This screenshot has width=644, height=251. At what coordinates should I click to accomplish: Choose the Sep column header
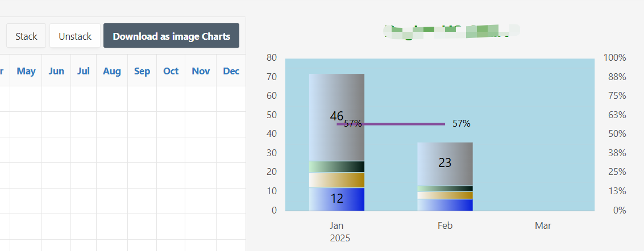[x=142, y=71]
